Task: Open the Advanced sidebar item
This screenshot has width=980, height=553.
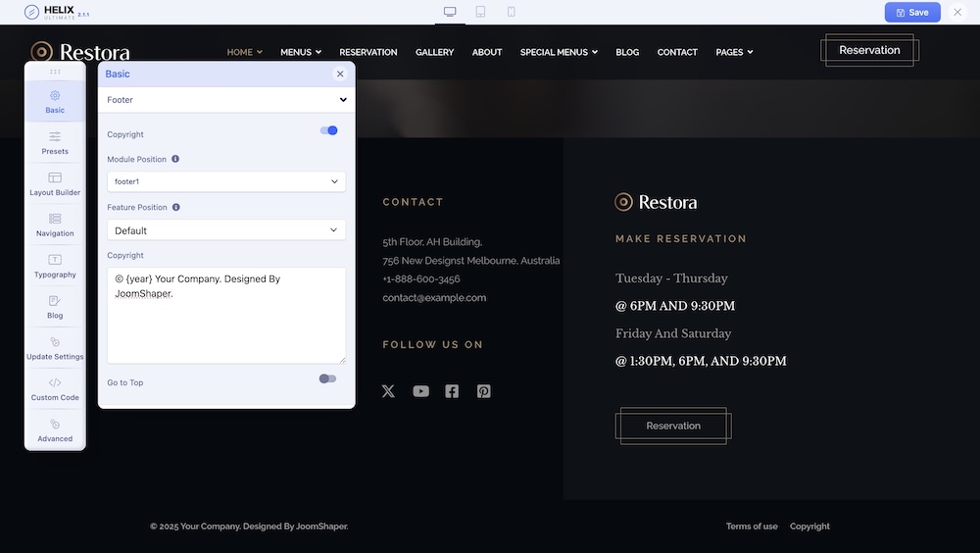Action: click(x=55, y=430)
